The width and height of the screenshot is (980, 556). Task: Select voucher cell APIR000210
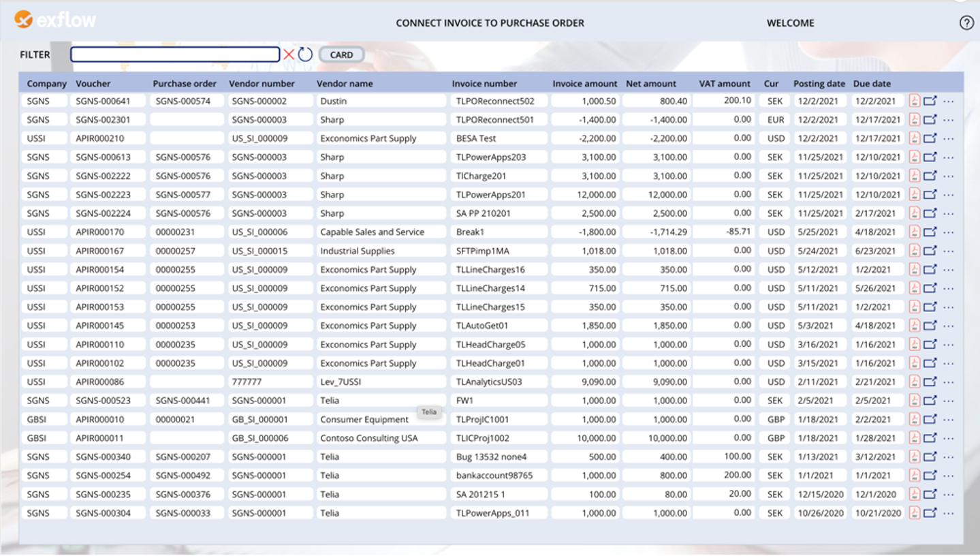[x=108, y=138]
